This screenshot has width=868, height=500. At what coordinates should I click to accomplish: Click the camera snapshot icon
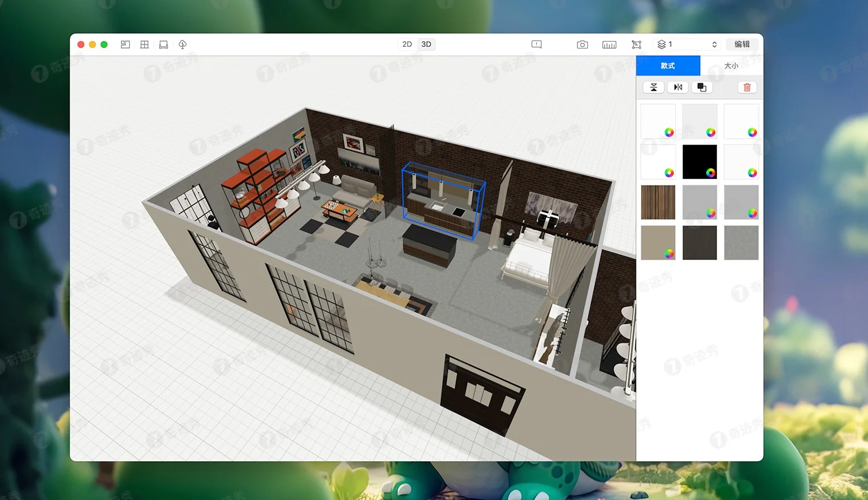[582, 45]
